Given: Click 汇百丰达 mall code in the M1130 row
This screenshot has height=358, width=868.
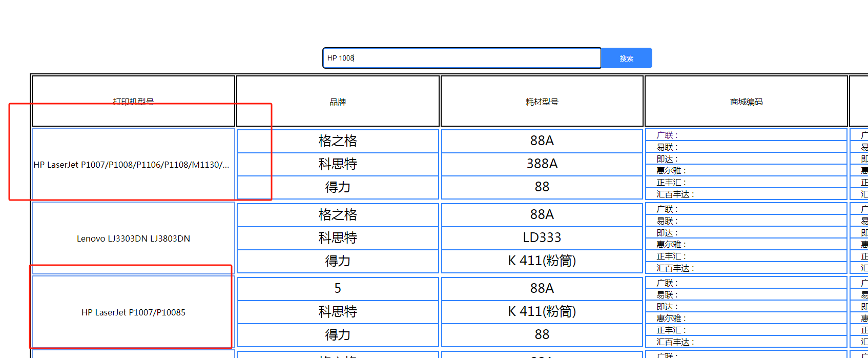Looking at the screenshot, I should coord(746,194).
